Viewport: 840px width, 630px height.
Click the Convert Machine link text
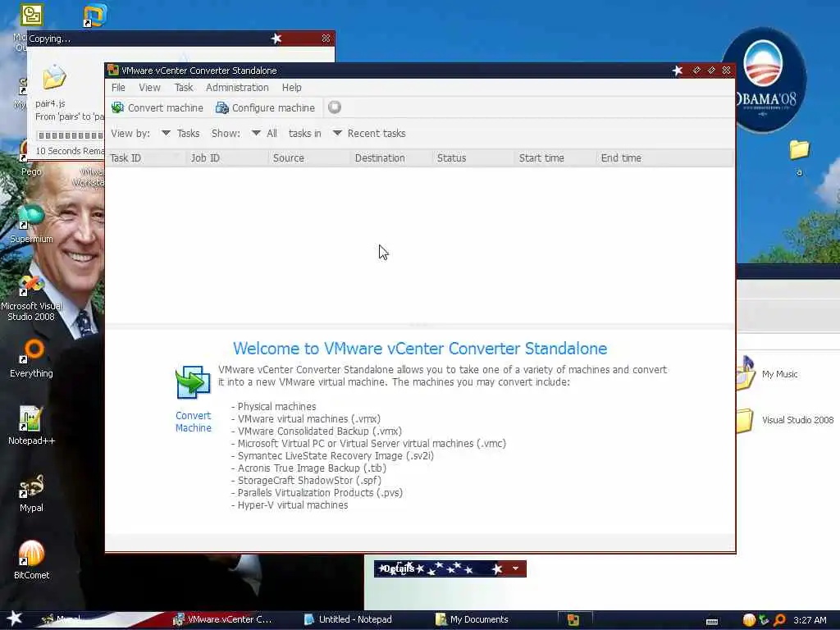click(x=194, y=422)
